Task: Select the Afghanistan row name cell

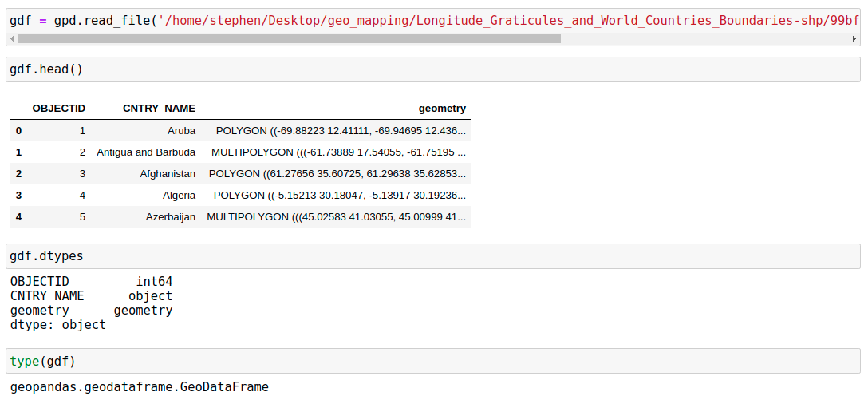Action: coord(168,173)
